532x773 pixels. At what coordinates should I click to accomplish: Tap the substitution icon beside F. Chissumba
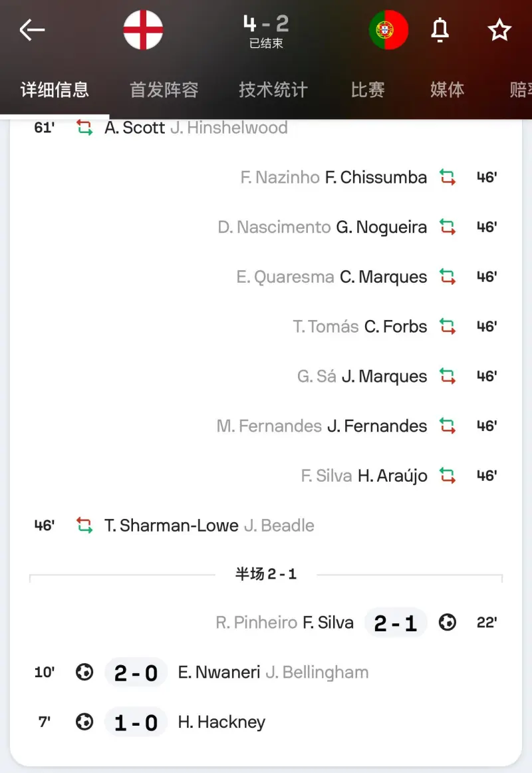tap(448, 178)
